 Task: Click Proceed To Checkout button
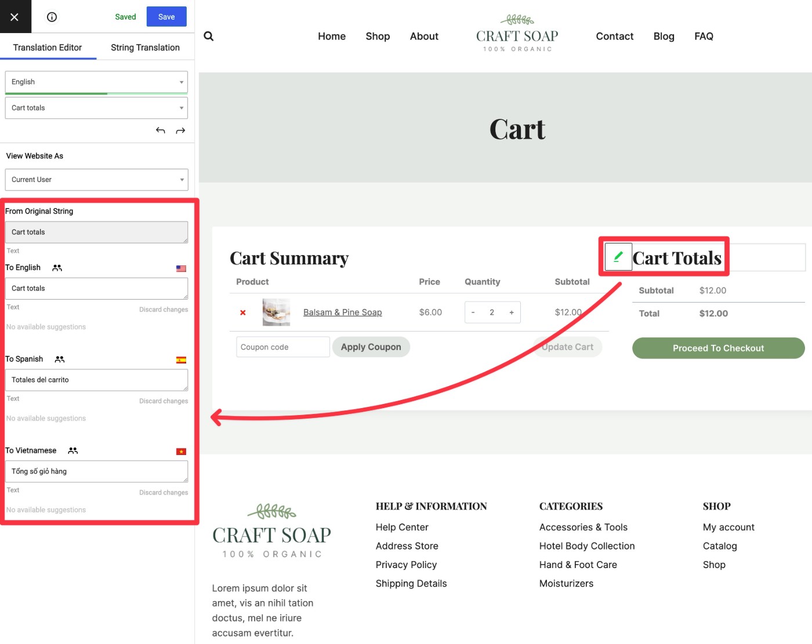(718, 348)
